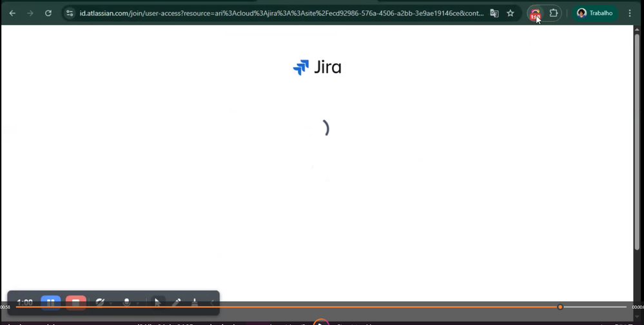The image size is (644, 325).
Task: Expand the microphone options dropdown arrow
Action: click(x=137, y=302)
